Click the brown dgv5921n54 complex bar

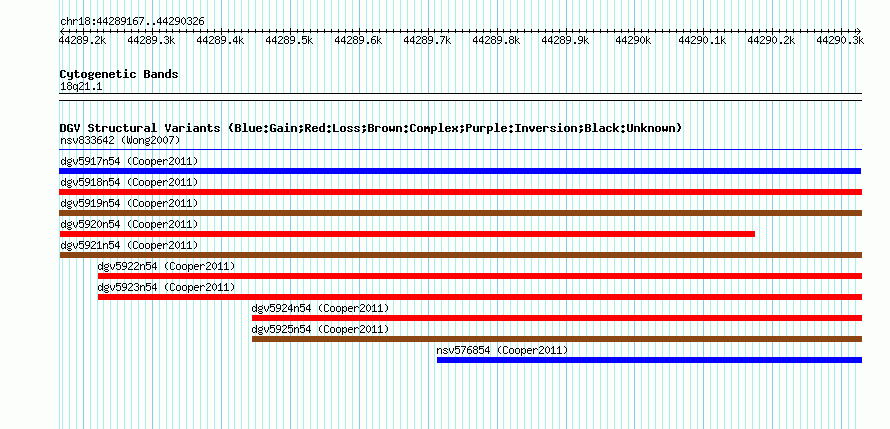pos(460,255)
